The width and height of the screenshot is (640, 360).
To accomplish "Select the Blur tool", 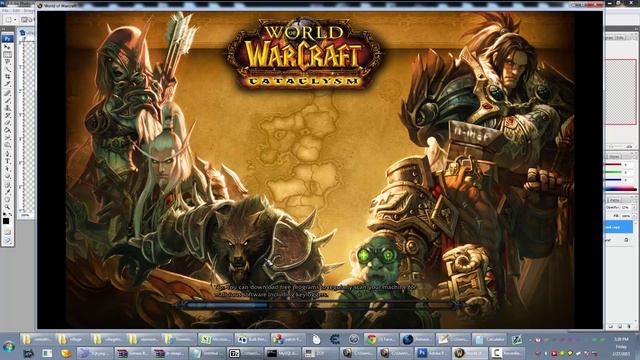I will (x=7, y=137).
